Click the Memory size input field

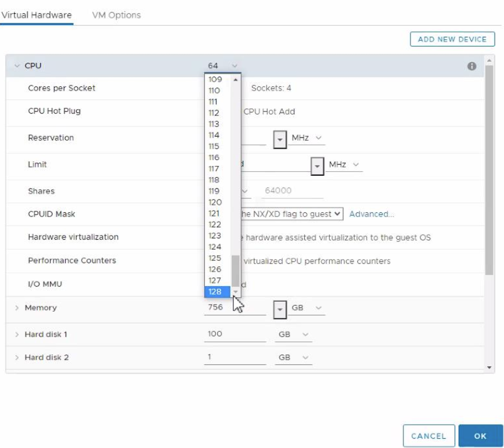coord(235,308)
